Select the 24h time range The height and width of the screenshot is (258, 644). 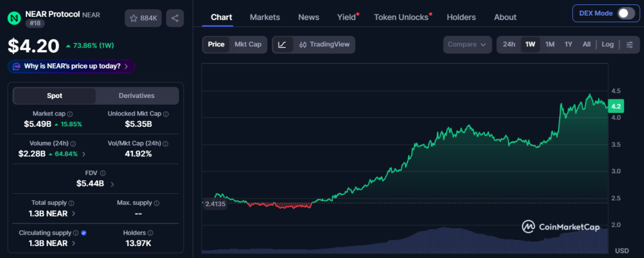click(x=509, y=45)
